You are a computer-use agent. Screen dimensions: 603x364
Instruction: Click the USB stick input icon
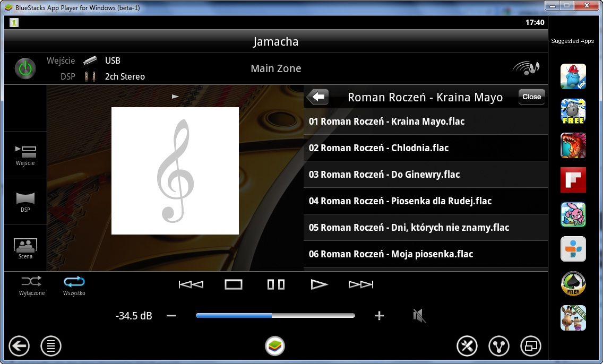click(x=90, y=60)
